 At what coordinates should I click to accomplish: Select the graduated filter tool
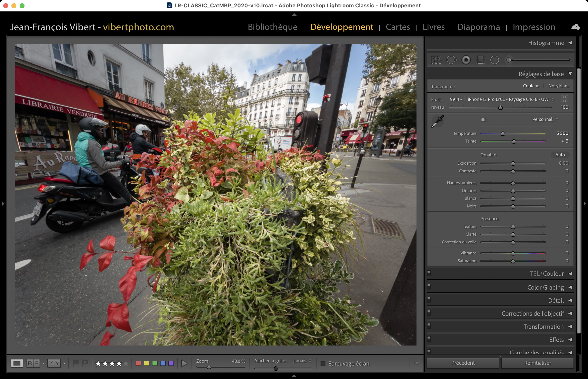click(x=480, y=60)
